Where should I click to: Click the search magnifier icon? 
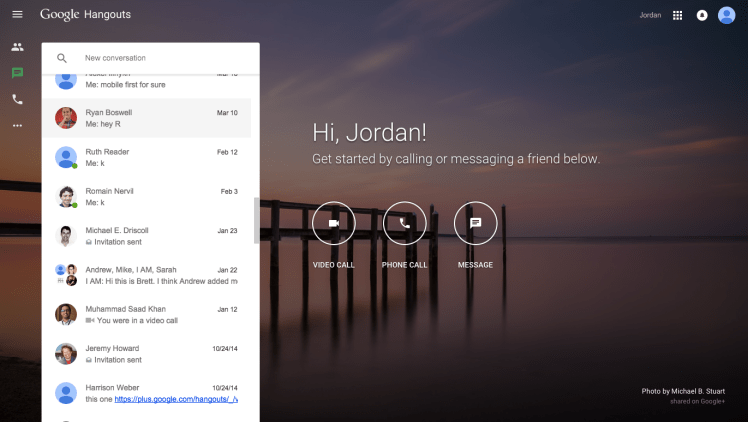click(62, 58)
